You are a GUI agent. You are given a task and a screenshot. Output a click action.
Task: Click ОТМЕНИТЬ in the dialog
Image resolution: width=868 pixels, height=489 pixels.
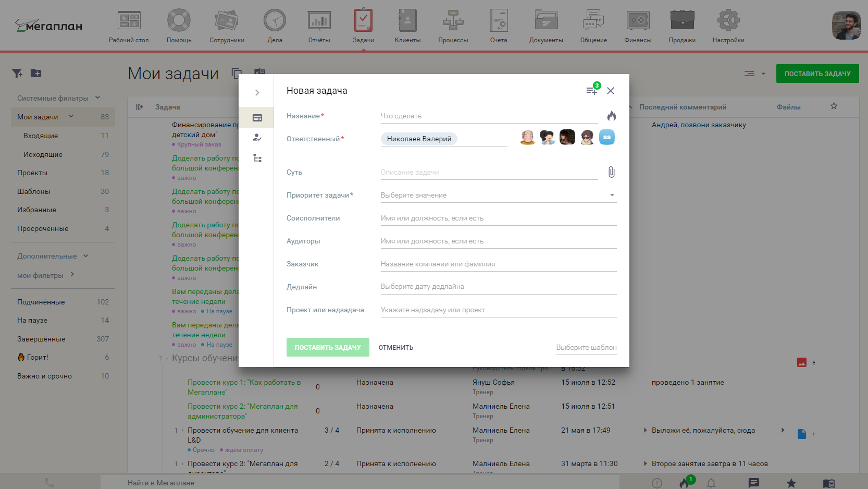(x=396, y=347)
